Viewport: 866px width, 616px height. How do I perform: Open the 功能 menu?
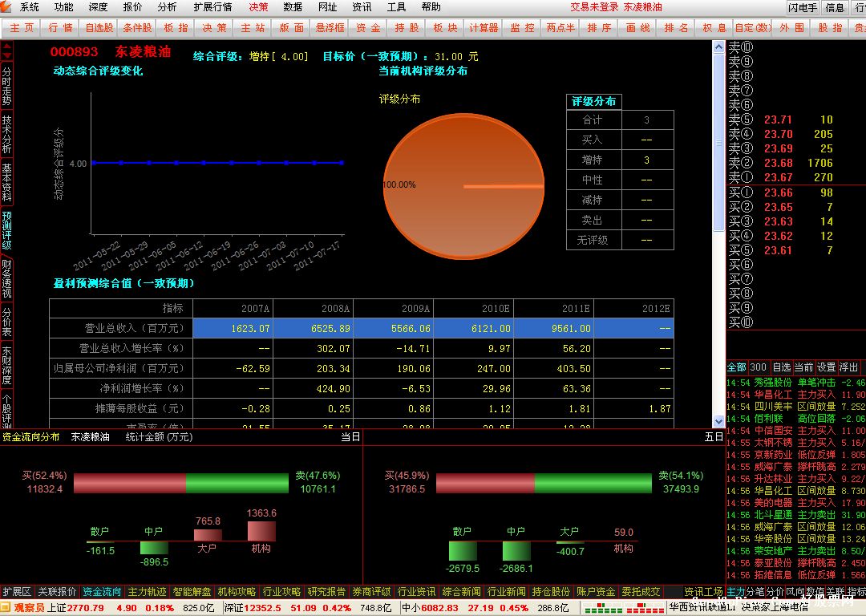pos(63,7)
